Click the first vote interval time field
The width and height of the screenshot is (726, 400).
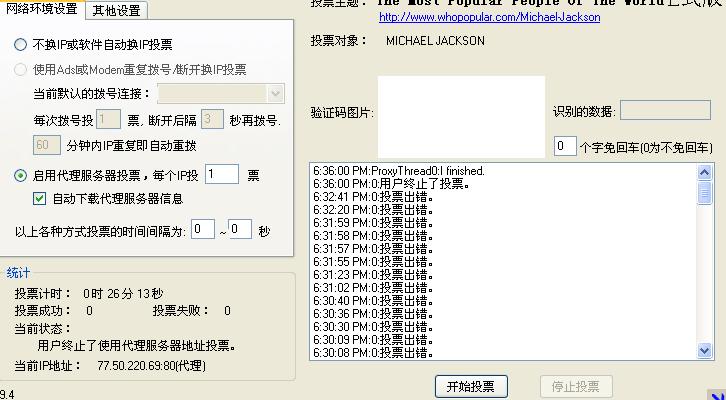tap(203, 230)
